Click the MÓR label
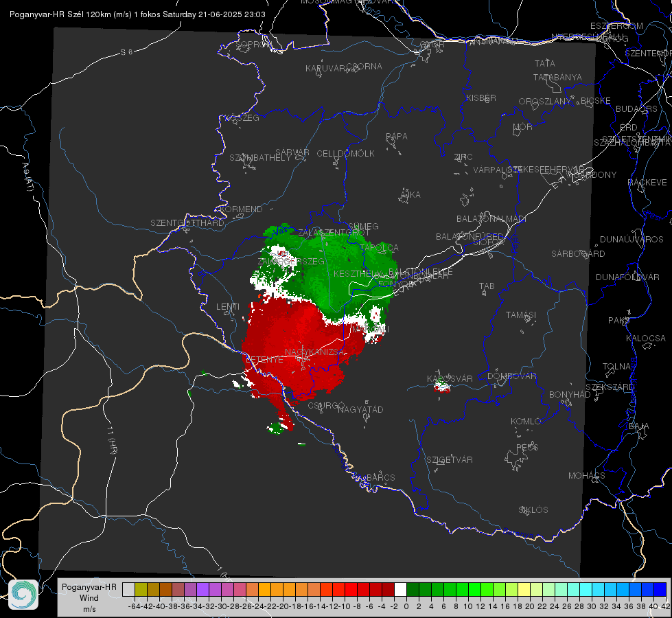The width and height of the screenshot is (672, 618). pyautogui.click(x=523, y=127)
